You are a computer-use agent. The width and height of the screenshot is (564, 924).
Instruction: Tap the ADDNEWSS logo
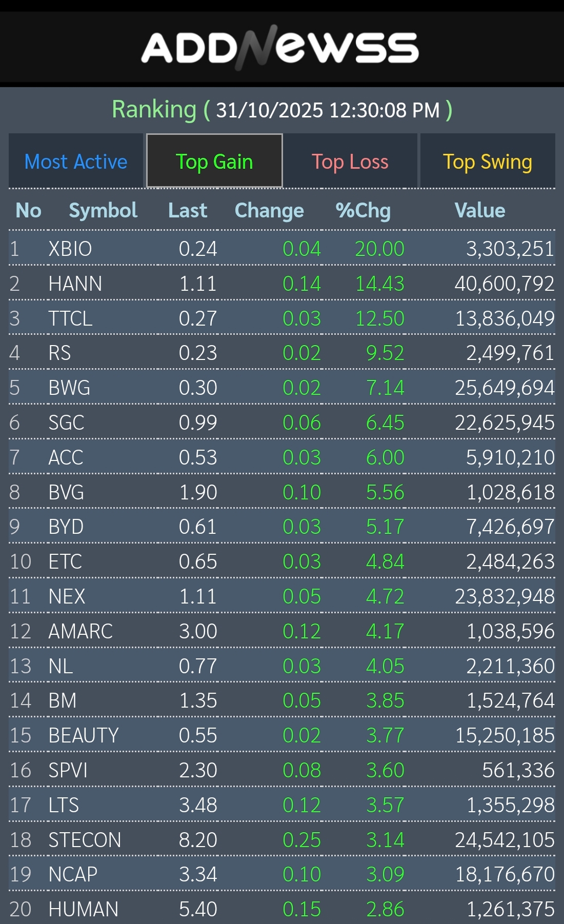(280, 48)
